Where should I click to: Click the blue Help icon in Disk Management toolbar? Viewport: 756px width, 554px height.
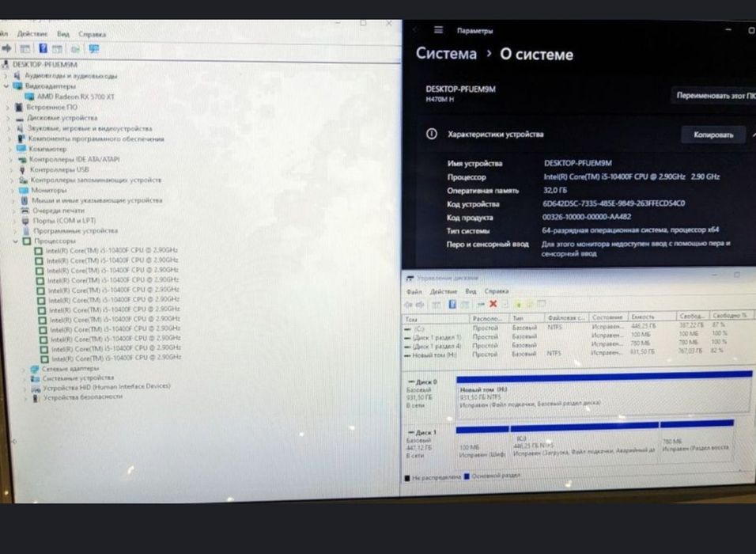pyautogui.click(x=452, y=304)
